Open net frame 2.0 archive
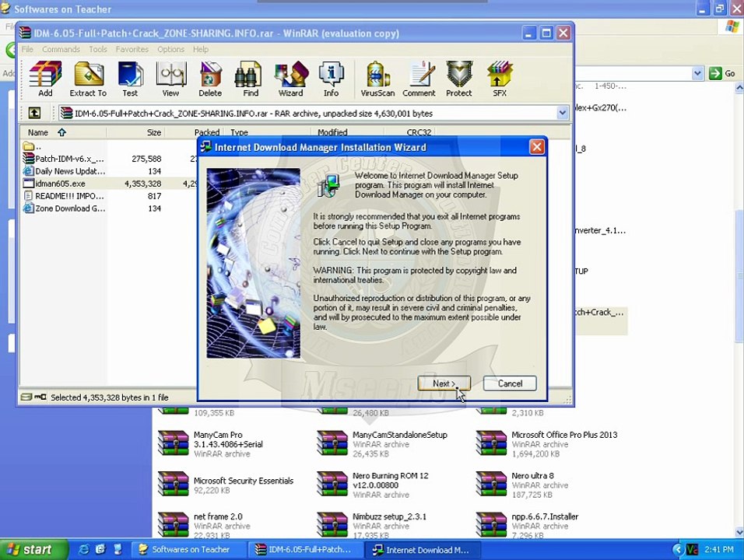The height and width of the screenshot is (560, 744). pyautogui.click(x=205, y=525)
